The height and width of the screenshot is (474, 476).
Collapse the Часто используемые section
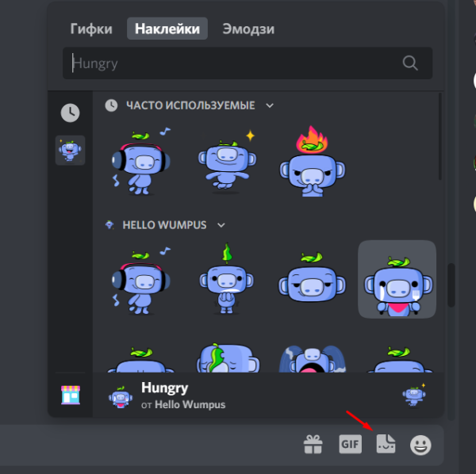(269, 105)
